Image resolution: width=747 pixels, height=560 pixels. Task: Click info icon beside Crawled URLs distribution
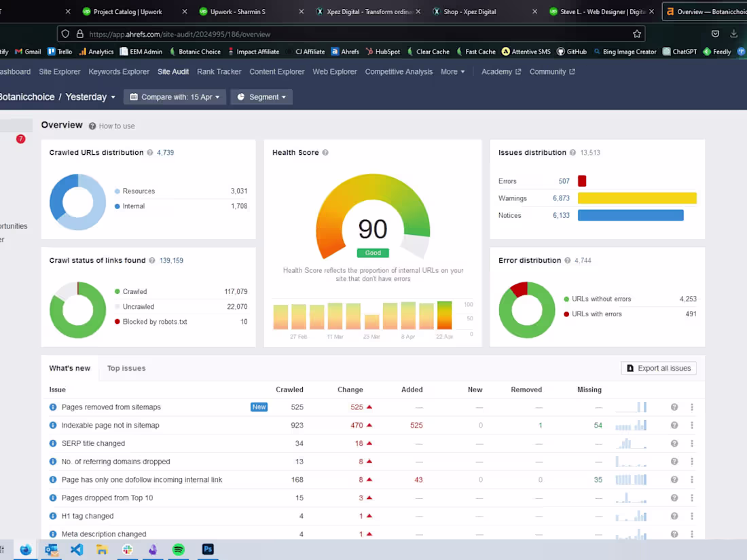[150, 153]
